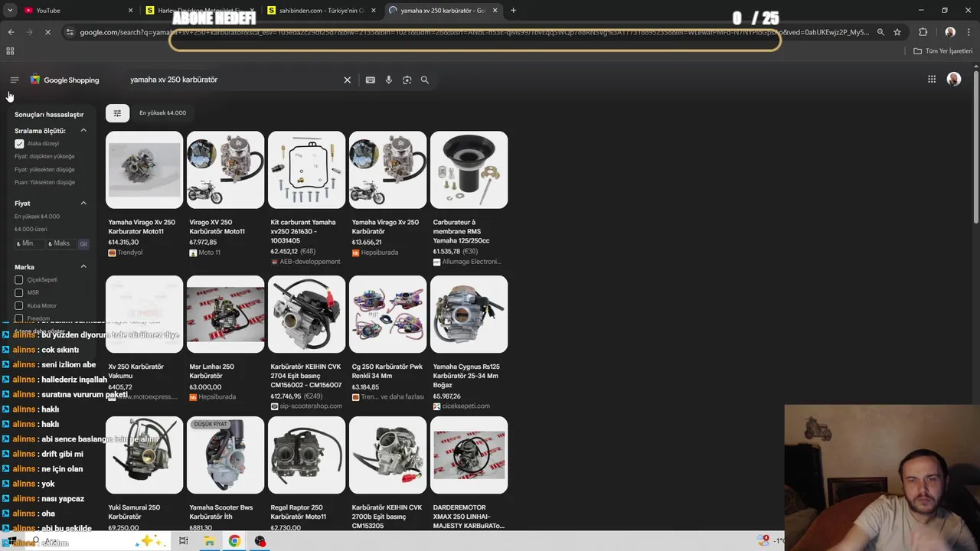Check the Kuba Motor brand checkbox
Viewport: 980px width, 551px height.
[19, 306]
